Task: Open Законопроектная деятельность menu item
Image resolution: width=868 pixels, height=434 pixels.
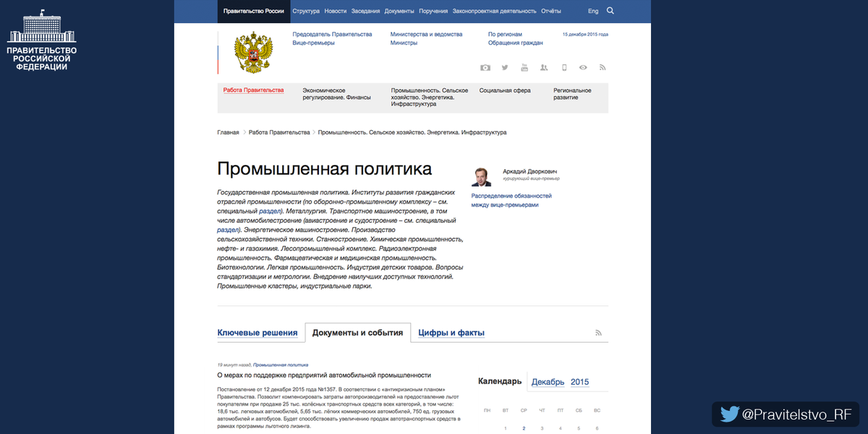Action: coord(495,12)
